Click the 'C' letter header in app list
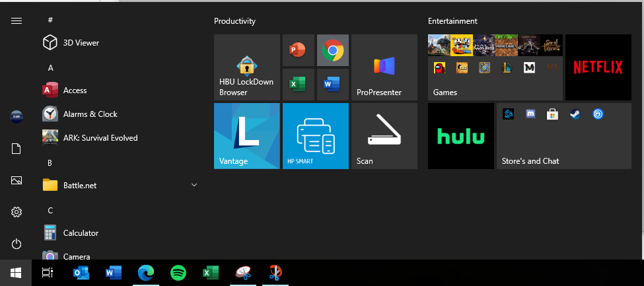The width and height of the screenshot is (644, 286). pos(50,211)
